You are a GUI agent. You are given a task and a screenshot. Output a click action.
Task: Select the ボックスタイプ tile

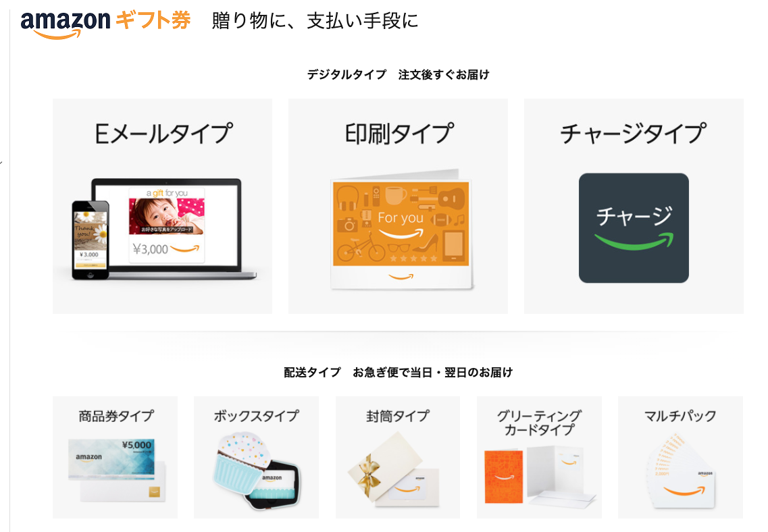point(256,457)
